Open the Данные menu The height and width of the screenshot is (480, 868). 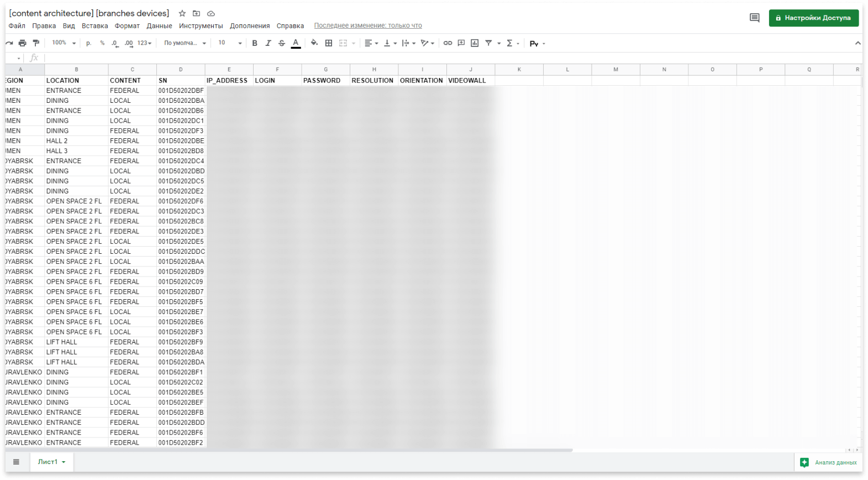click(159, 26)
